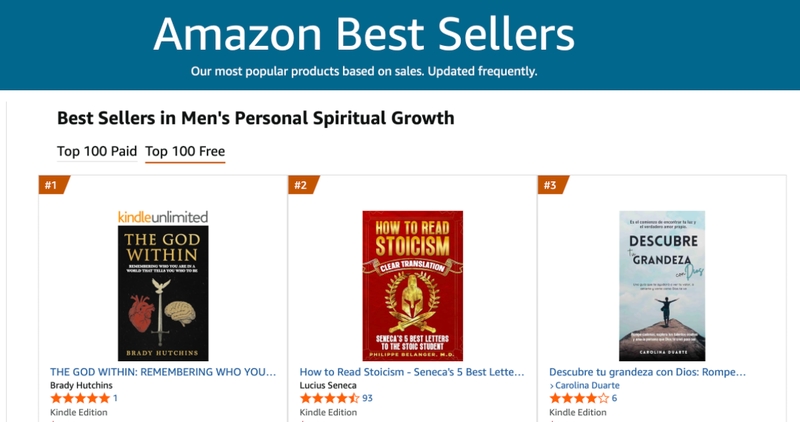This screenshot has width=800, height=422.
Task: Click the star rating of The God Within
Action: tap(80, 398)
